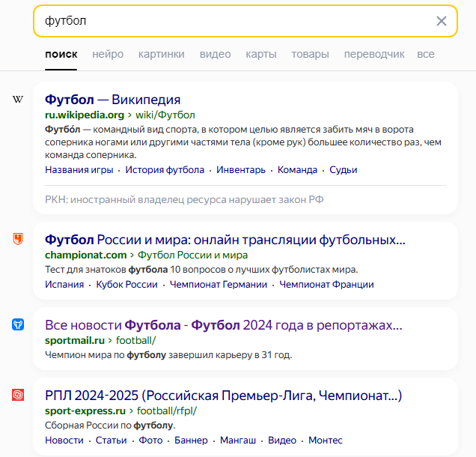Switch to the карты tab
Screen dimensions: 476x457
(x=261, y=54)
